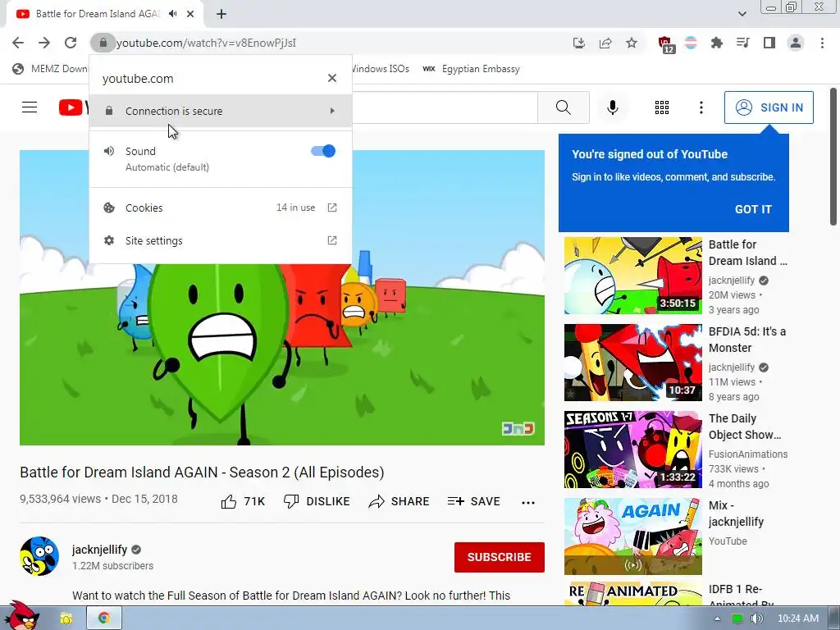This screenshot has height=630, width=840.
Task: Show hidden tray icons arrow
Action: click(x=717, y=619)
